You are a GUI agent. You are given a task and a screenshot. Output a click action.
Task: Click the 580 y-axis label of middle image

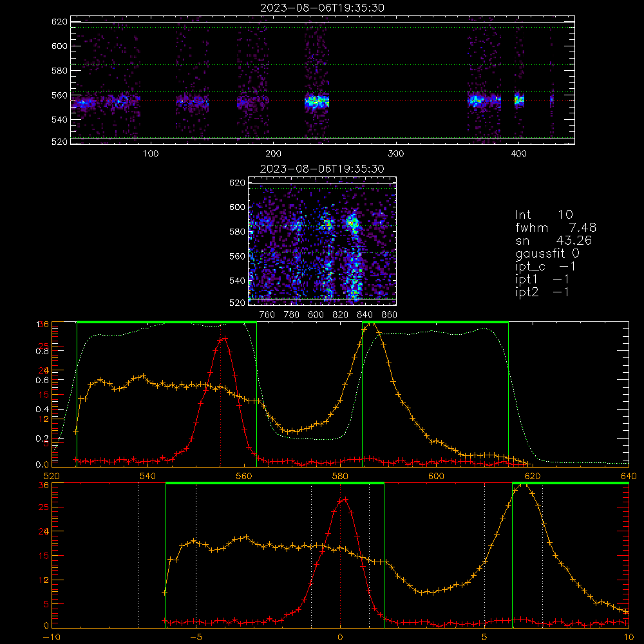tap(237, 232)
